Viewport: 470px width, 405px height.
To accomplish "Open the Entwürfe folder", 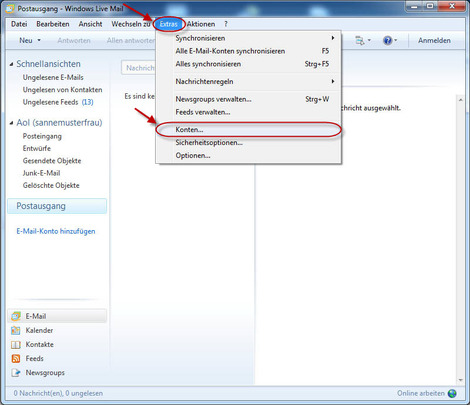I will 37,148.
